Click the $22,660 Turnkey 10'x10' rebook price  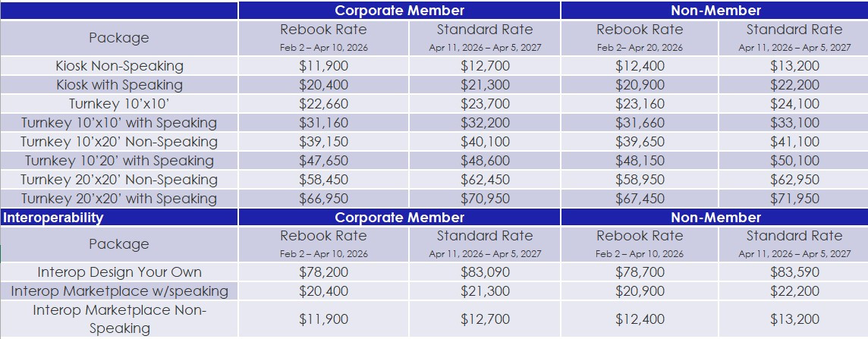pos(323,104)
